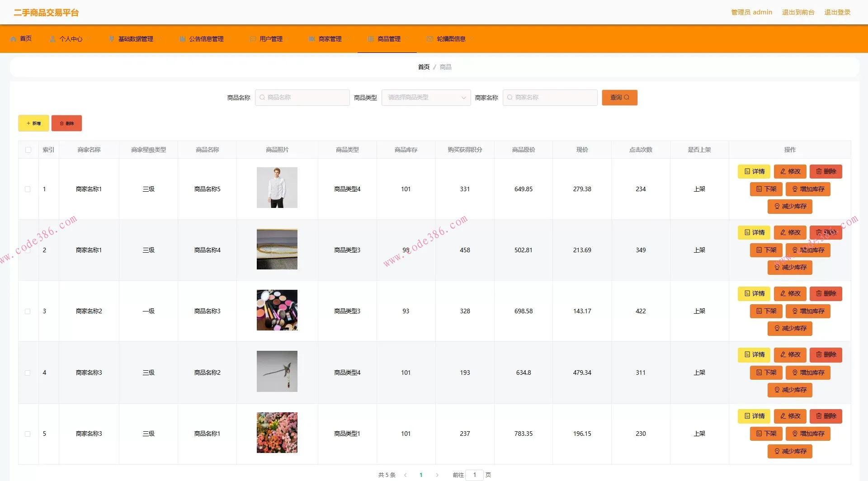Check the checkbox on row 2

pos(28,250)
